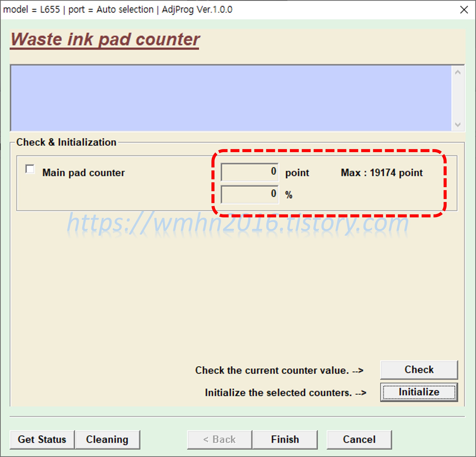Click the message box scroll-up arrow
This screenshot has width=476, height=457.
[458, 72]
